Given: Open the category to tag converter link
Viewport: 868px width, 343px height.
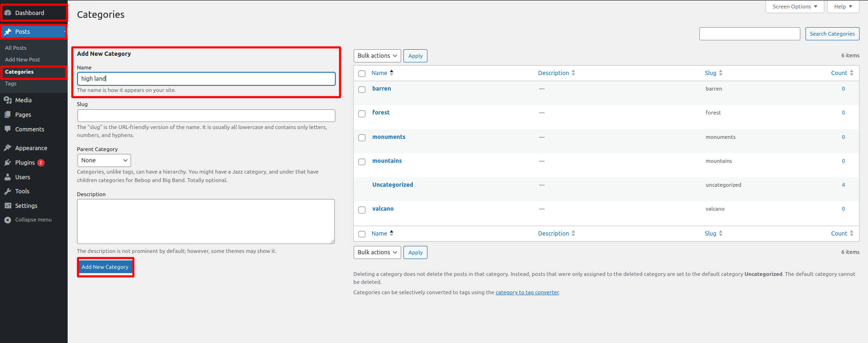Looking at the screenshot, I should pos(527,292).
